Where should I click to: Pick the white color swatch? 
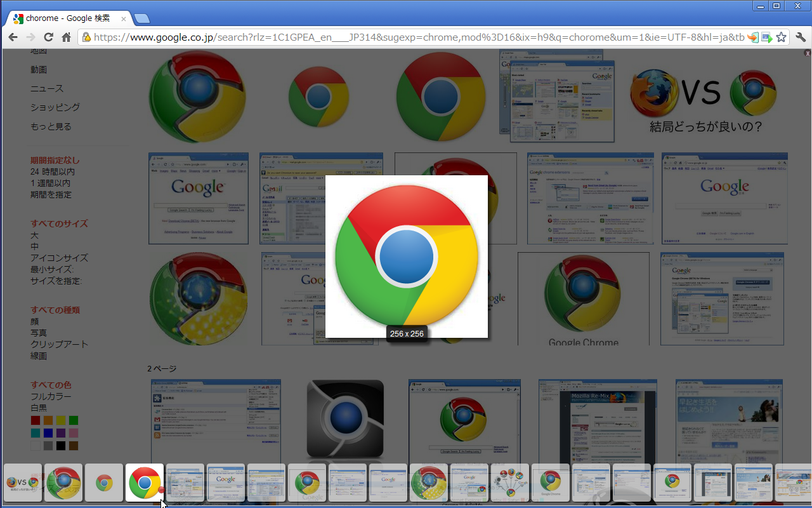36,446
